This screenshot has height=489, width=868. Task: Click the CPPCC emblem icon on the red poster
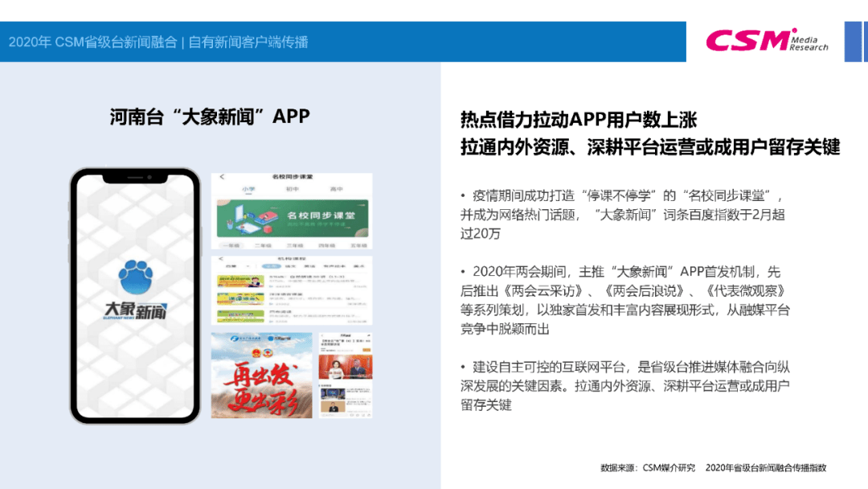pyautogui.click(x=268, y=352)
